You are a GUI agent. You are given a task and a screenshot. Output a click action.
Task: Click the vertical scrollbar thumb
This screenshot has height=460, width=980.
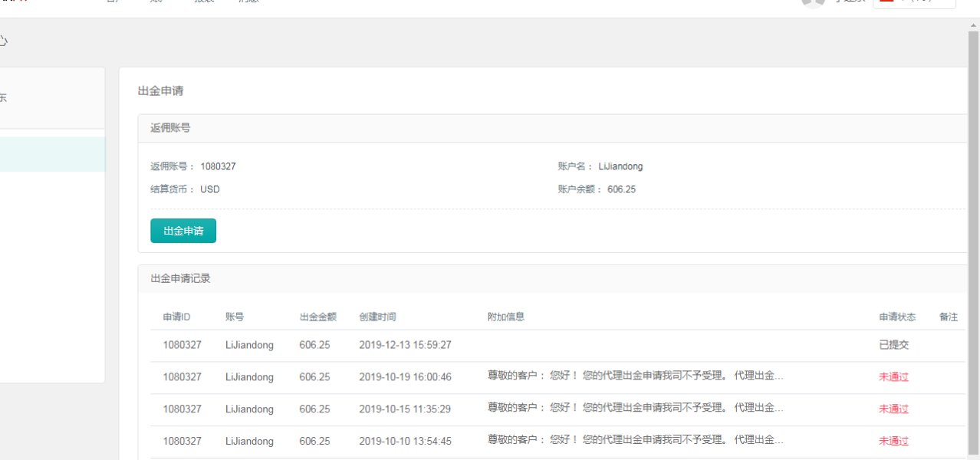974,230
